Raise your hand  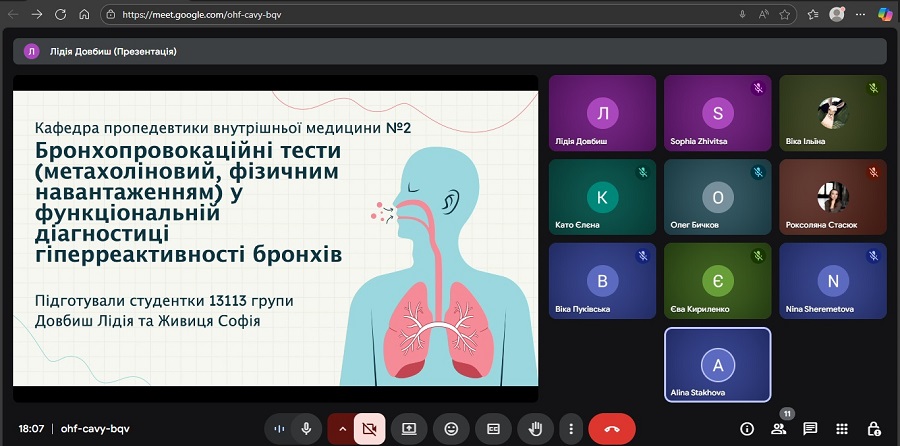pyautogui.click(x=535, y=428)
